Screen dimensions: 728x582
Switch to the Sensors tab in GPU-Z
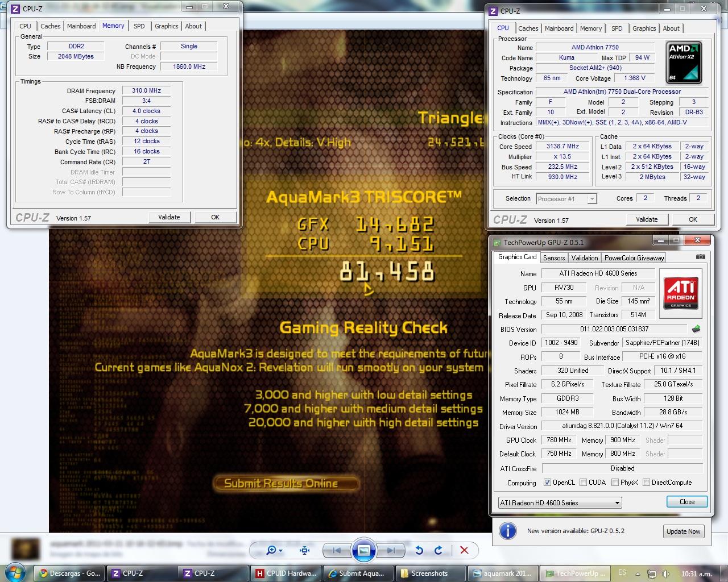pyautogui.click(x=554, y=258)
